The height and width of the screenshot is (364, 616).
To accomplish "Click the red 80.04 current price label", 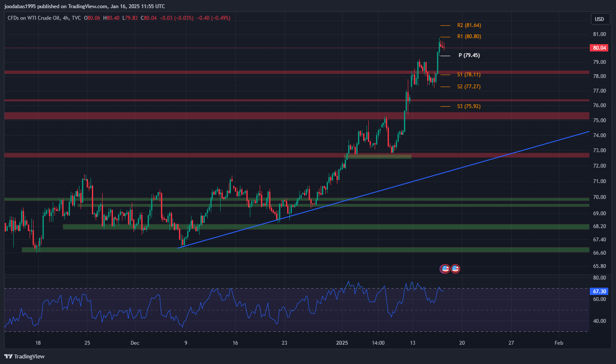I will click(x=599, y=48).
